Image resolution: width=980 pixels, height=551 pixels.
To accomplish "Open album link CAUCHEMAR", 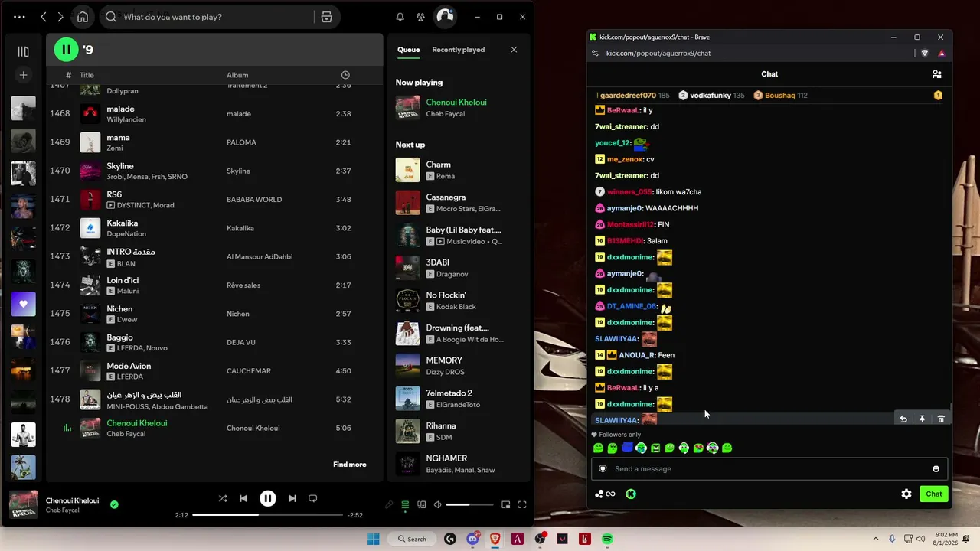I will point(249,371).
